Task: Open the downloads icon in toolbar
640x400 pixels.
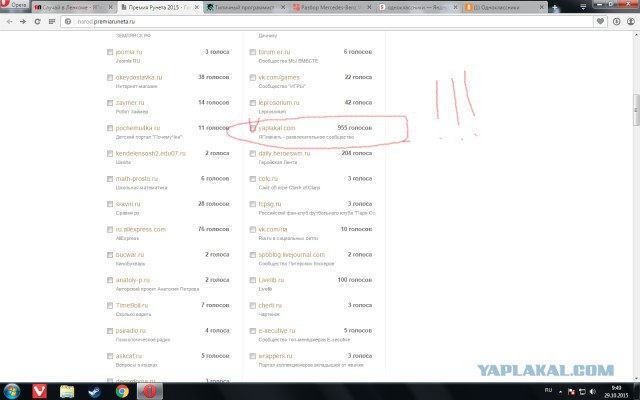Action: pos(616,22)
